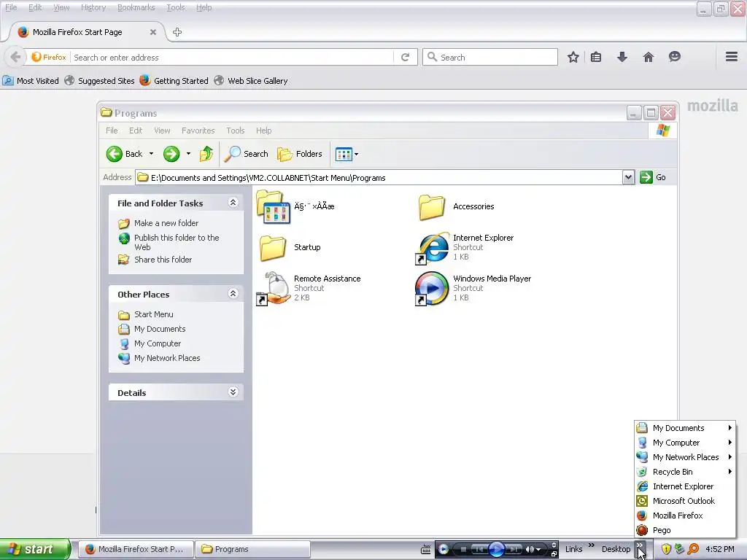Click the Firefox Home icon
The image size is (747, 560).
pyautogui.click(x=649, y=57)
